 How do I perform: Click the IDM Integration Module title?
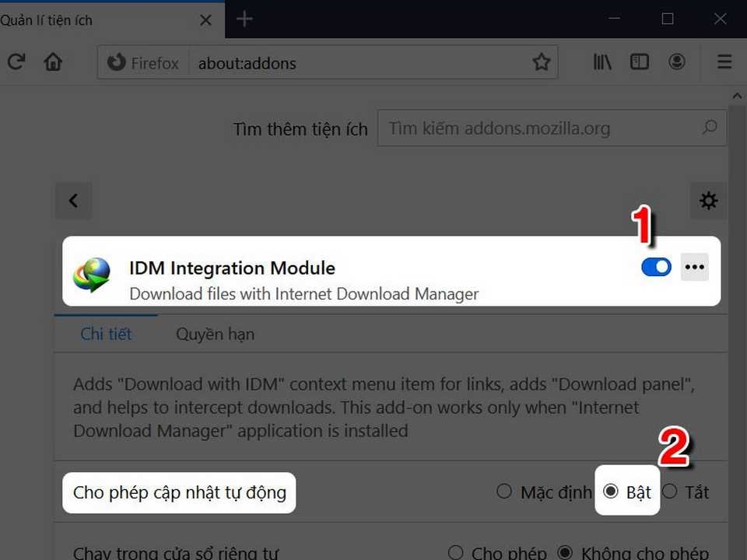pos(232,268)
